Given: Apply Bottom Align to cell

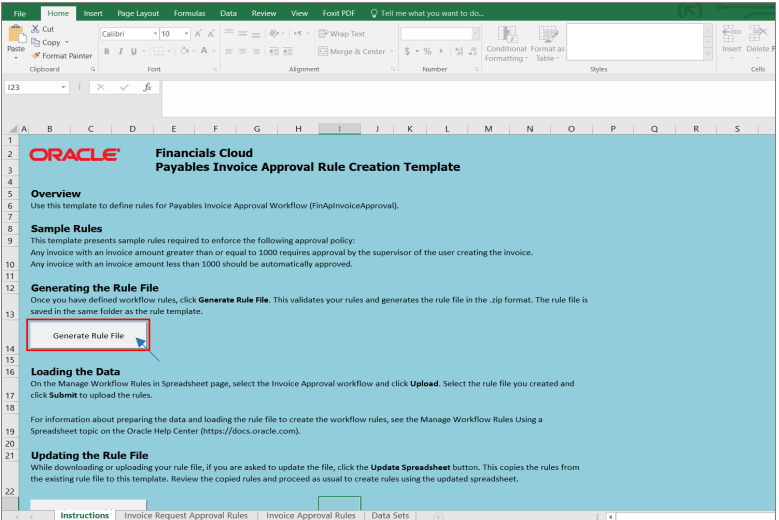Looking at the screenshot, I should point(256,33).
